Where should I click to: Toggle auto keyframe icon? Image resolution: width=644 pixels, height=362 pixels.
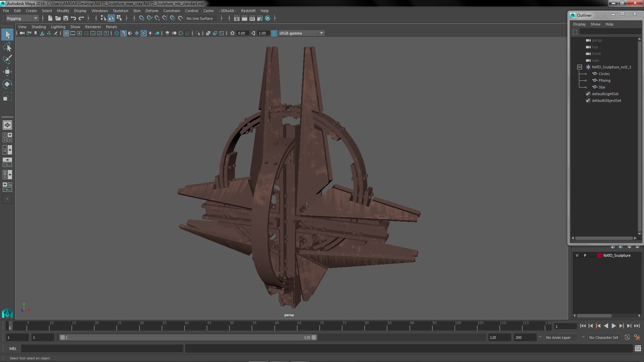(627, 338)
